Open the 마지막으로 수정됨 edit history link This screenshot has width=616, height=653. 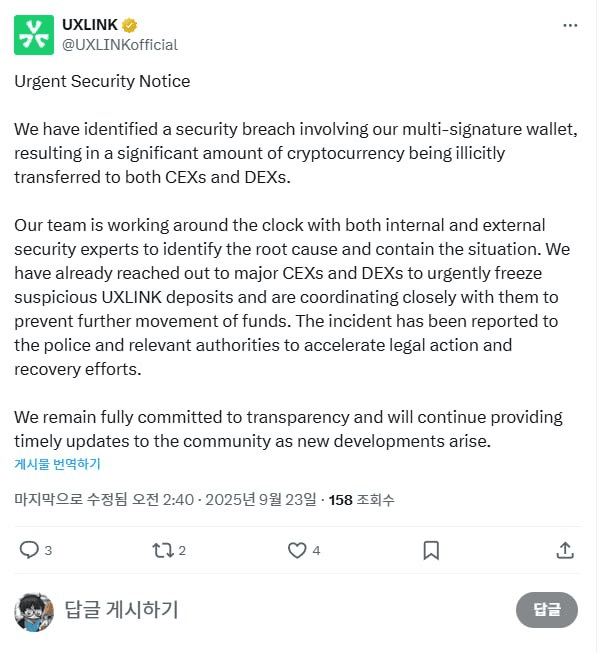click(70, 499)
